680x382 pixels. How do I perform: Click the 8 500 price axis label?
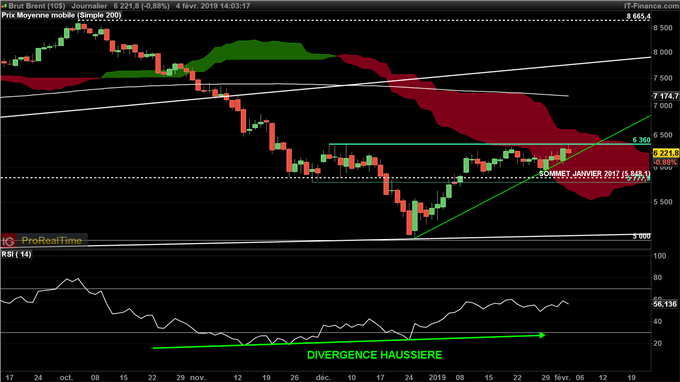click(x=663, y=28)
